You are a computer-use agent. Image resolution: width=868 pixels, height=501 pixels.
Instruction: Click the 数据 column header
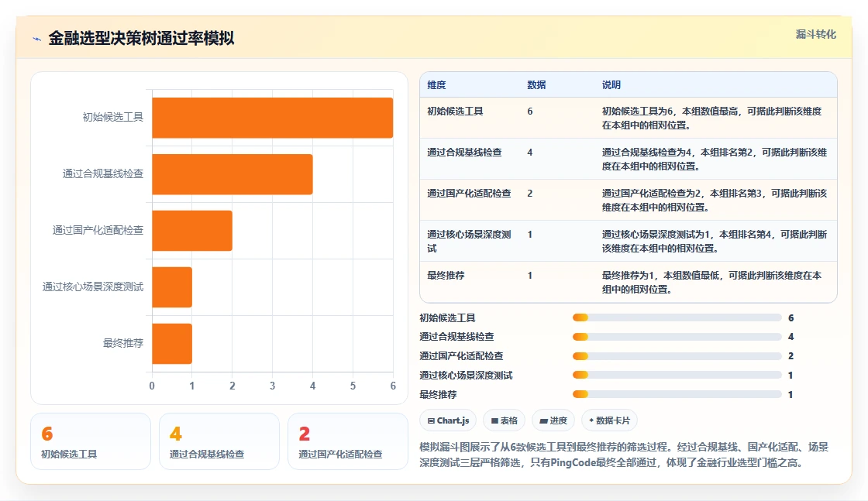(x=536, y=85)
